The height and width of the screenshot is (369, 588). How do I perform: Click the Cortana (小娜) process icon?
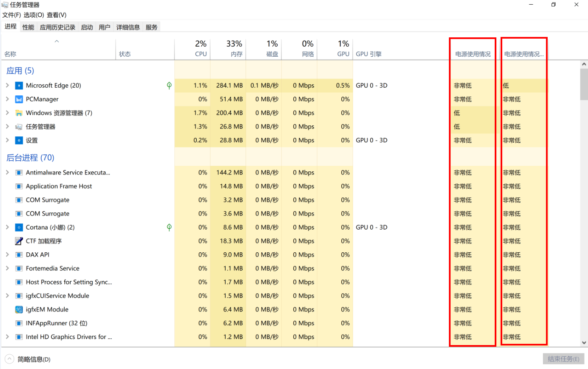point(19,228)
